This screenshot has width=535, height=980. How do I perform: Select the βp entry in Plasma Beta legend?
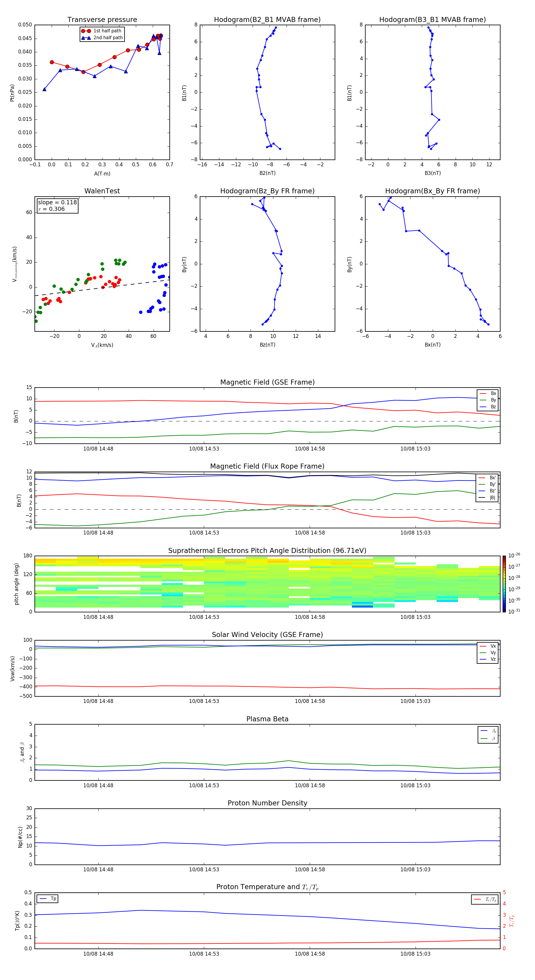(x=488, y=731)
